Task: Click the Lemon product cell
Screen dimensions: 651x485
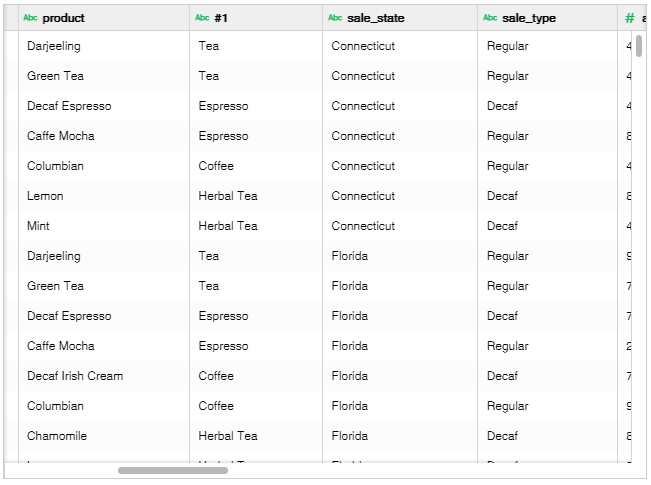Action: click(104, 196)
